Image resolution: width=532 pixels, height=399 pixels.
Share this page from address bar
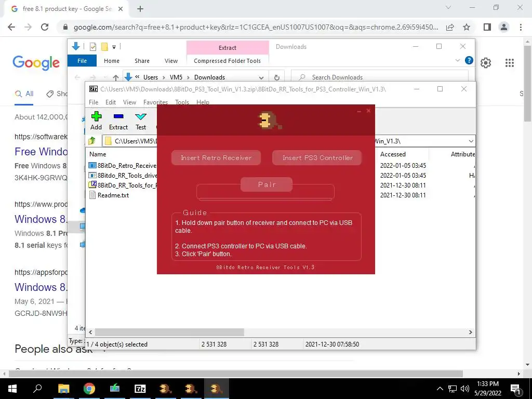[450, 27]
